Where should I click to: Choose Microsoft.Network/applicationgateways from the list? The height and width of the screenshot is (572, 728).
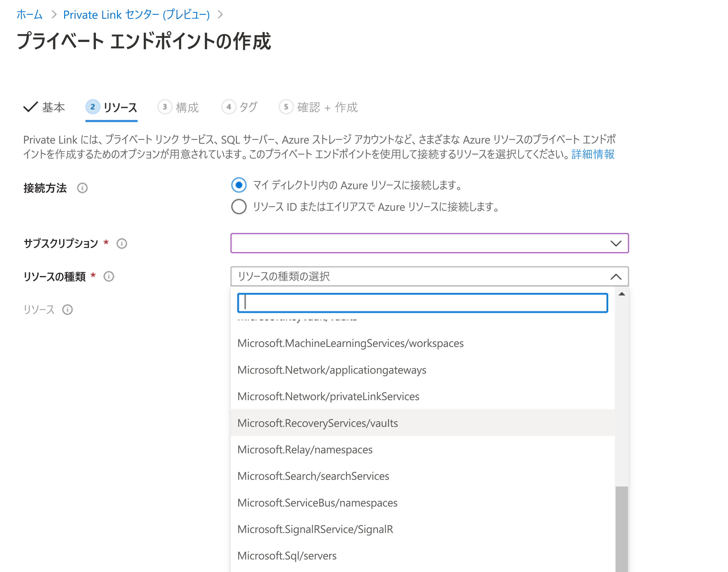click(423, 370)
